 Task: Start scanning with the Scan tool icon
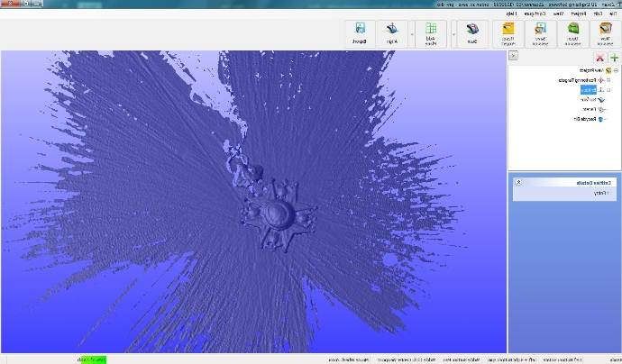point(472,29)
